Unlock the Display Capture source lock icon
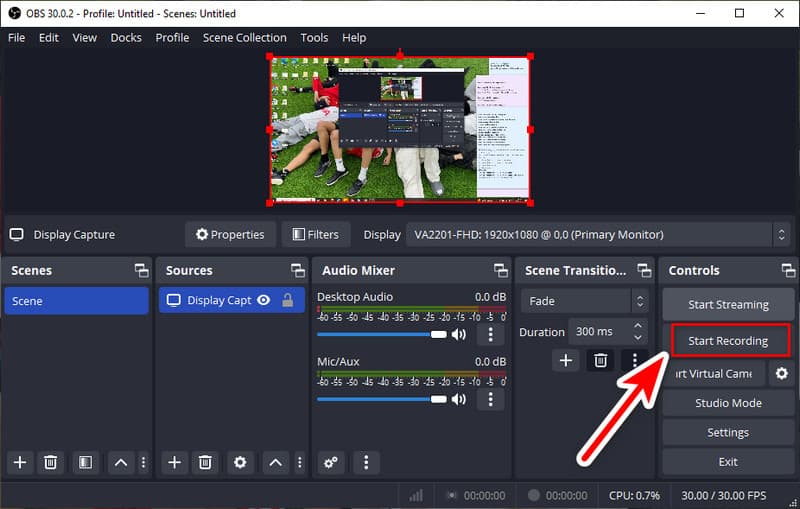Viewport: 800px width, 509px height. (288, 300)
